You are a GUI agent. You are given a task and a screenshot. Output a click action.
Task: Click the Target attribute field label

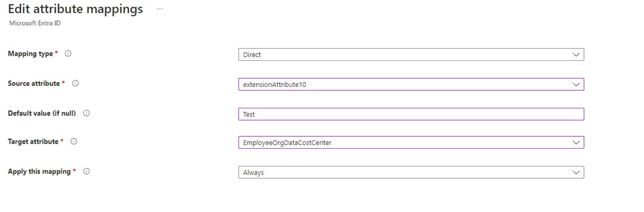tap(33, 142)
